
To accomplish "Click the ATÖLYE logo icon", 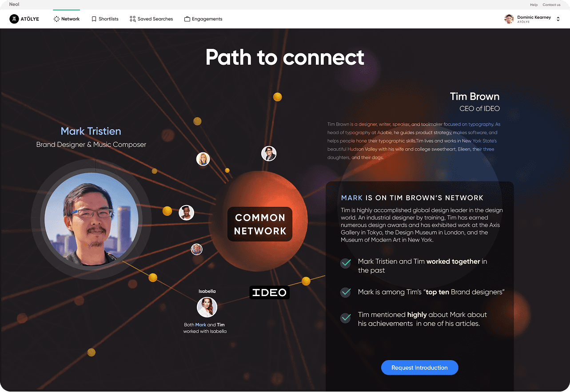I will pyautogui.click(x=14, y=19).
